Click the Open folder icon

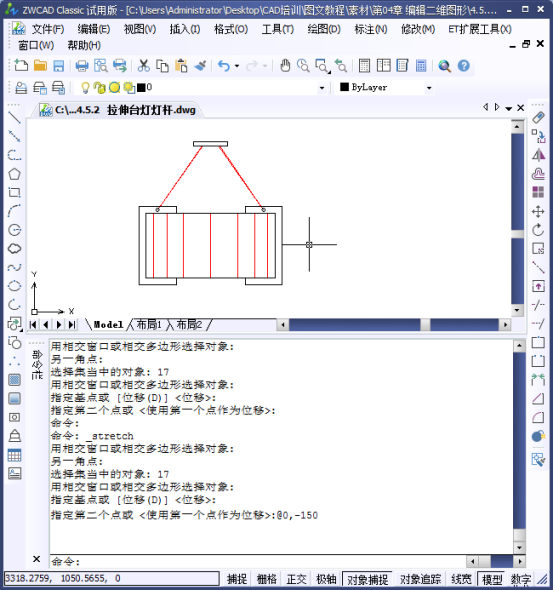(40, 65)
